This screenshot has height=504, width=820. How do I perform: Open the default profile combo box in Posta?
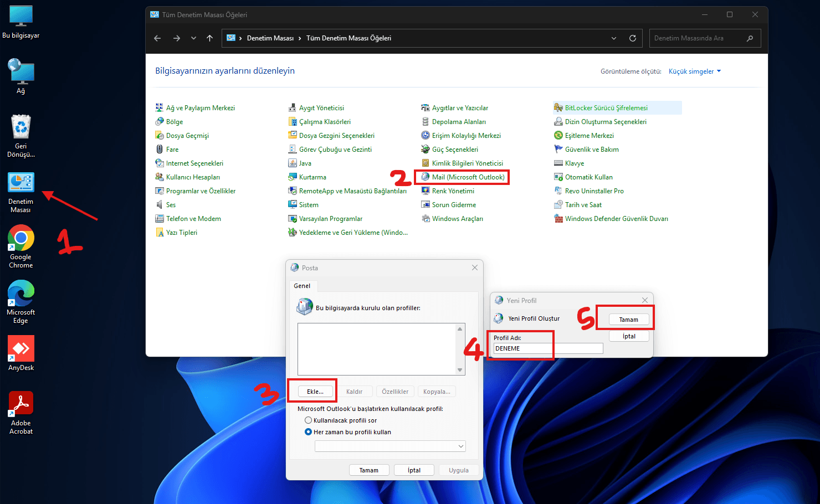click(390, 446)
